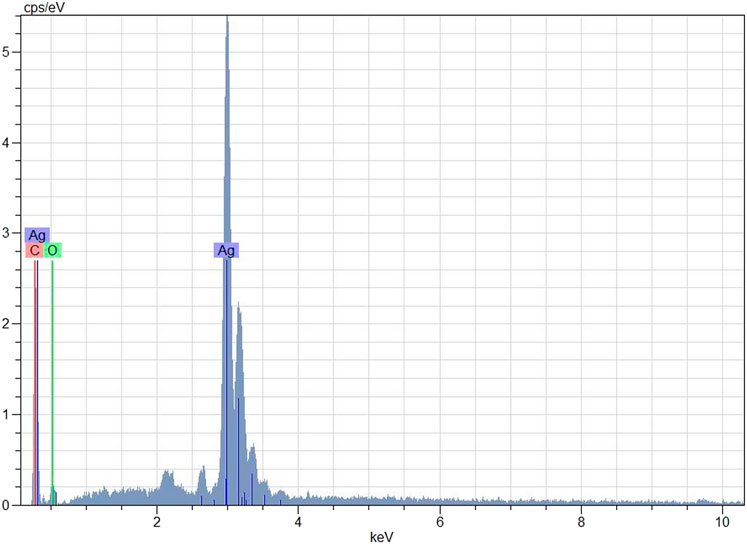This screenshot has width=747, height=544.
Task: Click the x-axis value 10
Action: (723, 522)
